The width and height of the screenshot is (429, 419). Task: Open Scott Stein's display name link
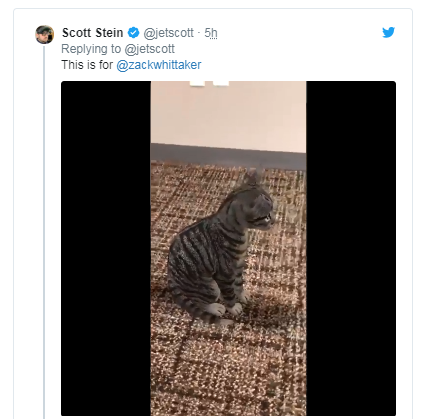tap(93, 33)
